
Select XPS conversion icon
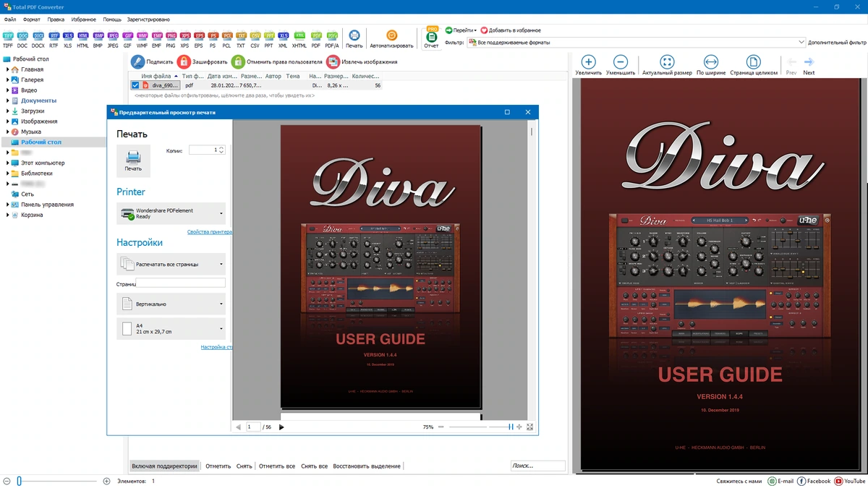pos(185,39)
